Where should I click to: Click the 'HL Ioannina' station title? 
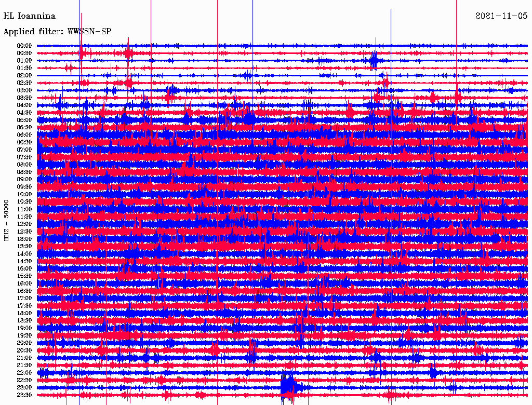click(29, 16)
